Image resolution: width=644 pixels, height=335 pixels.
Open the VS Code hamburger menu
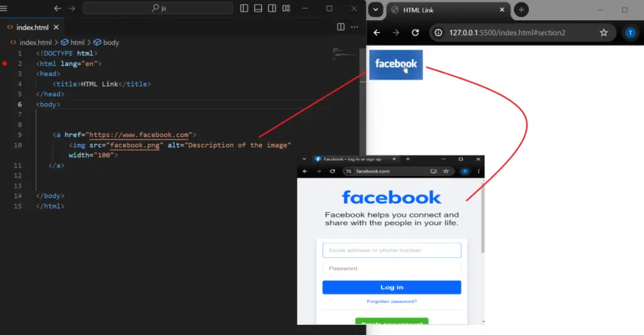tap(4, 8)
